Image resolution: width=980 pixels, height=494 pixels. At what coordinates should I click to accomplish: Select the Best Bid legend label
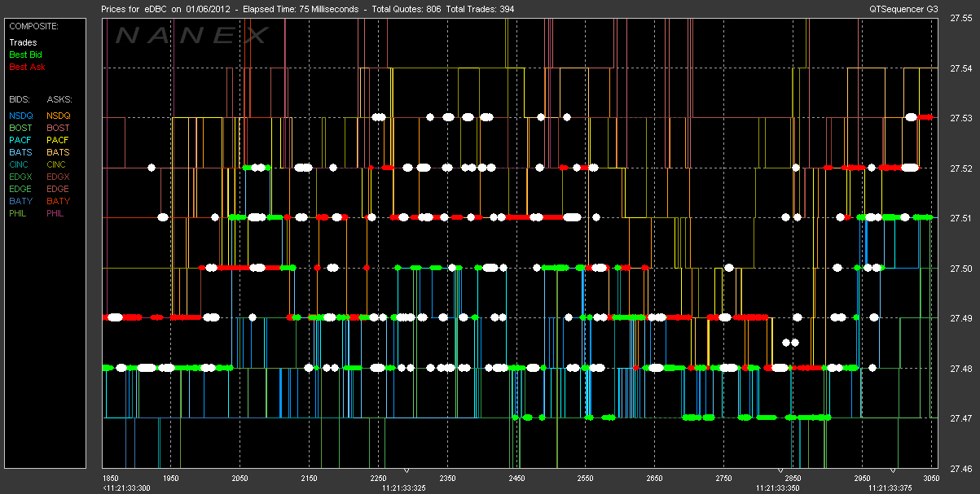[x=25, y=55]
